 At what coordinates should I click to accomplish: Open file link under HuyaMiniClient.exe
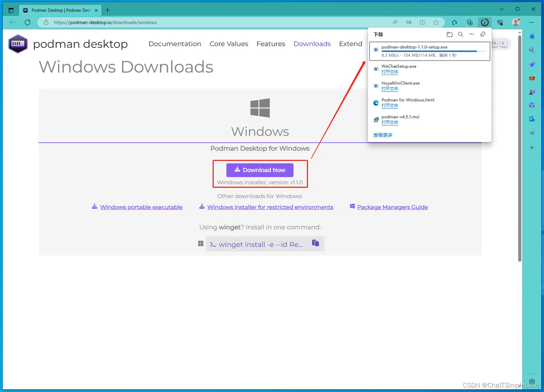(x=390, y=89)
